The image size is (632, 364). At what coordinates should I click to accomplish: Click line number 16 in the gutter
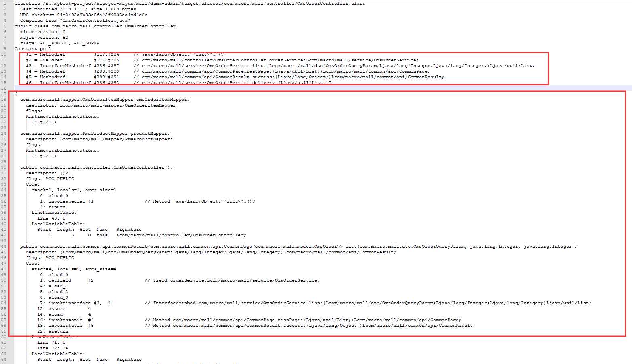tap(4, 88)
